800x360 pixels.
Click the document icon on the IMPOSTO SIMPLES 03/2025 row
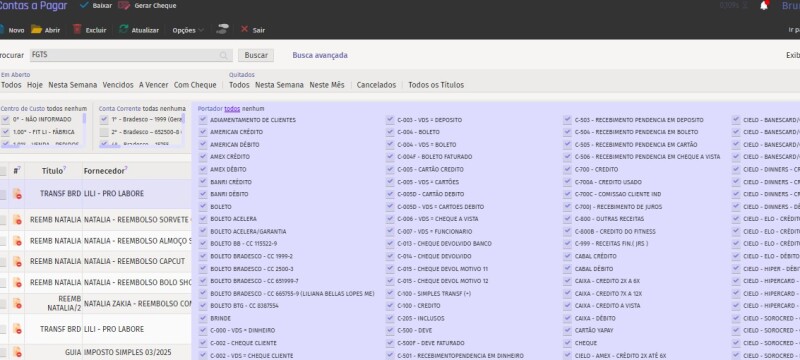[17, 352]
